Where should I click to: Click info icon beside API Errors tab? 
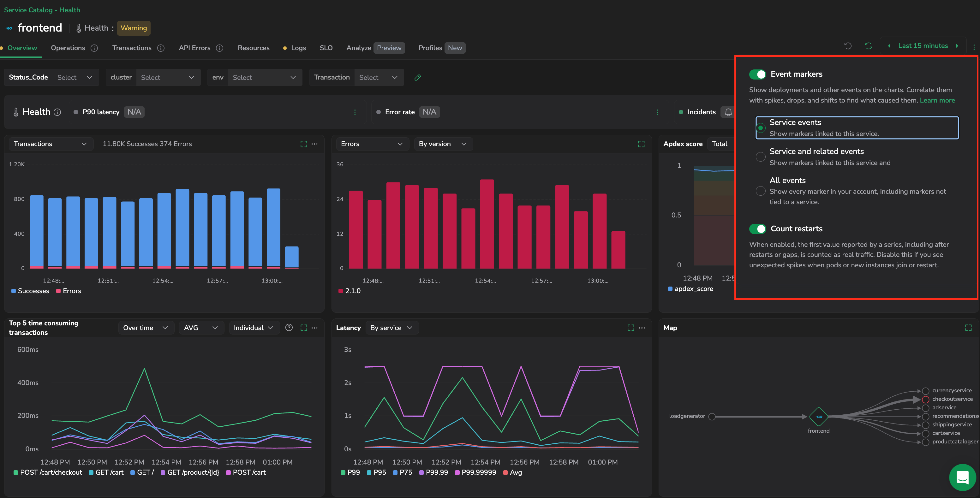219,48
